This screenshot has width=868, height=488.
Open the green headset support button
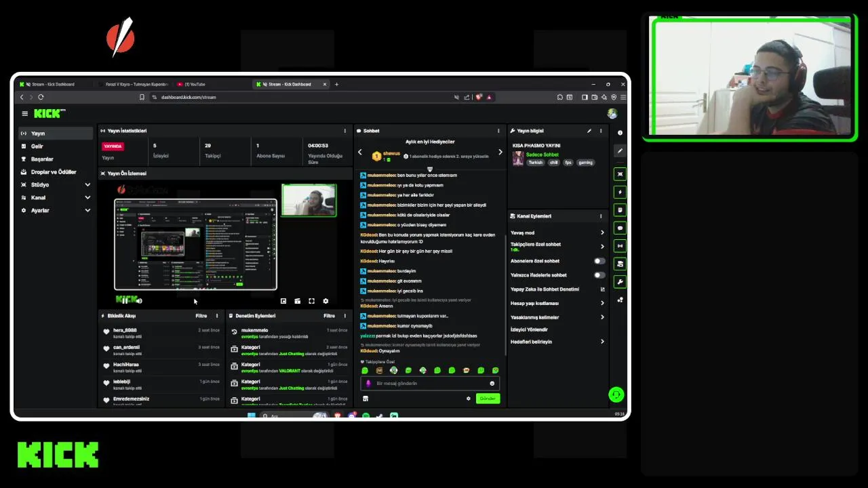point(616,394)
